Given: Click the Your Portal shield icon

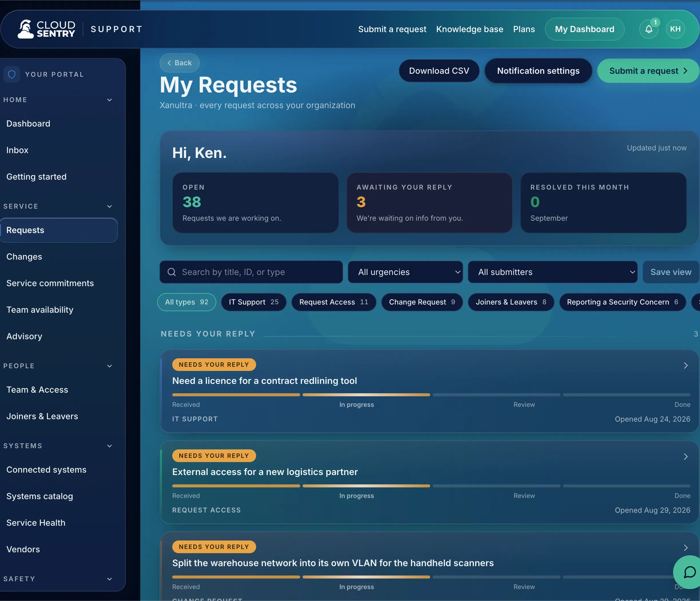Looking at the screenshot, I should pyautogui.click(x=12, y=74).
